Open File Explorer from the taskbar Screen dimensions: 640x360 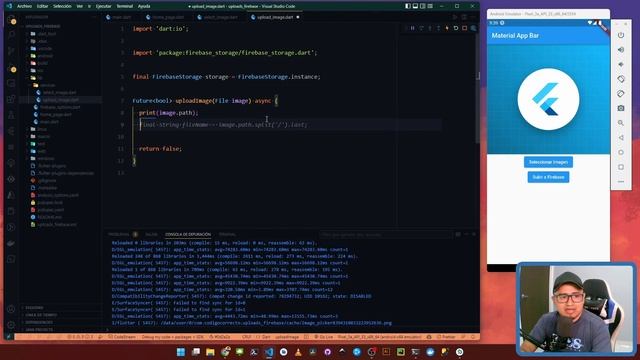coord(210,352)
